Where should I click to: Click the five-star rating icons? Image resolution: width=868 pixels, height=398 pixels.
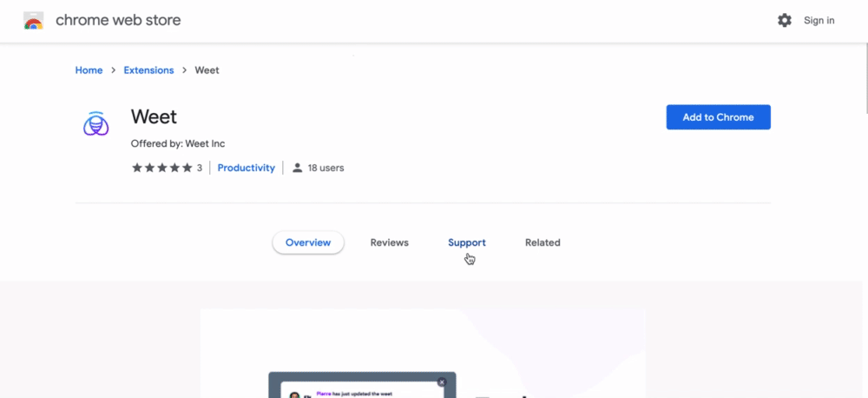tap(161, 168)
